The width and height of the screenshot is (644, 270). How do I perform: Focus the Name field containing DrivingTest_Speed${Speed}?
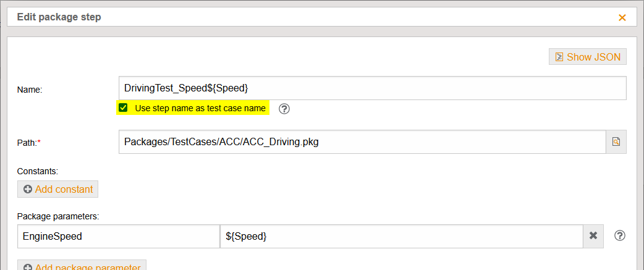(x=372, y=88)
